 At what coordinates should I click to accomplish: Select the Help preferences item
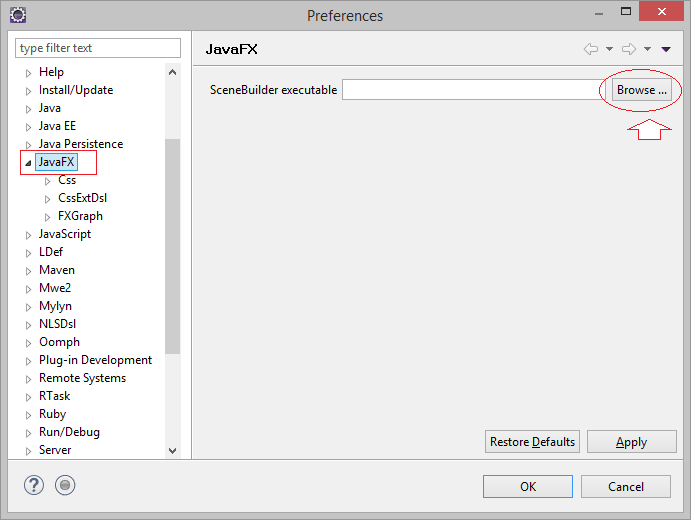coord(52,72)
